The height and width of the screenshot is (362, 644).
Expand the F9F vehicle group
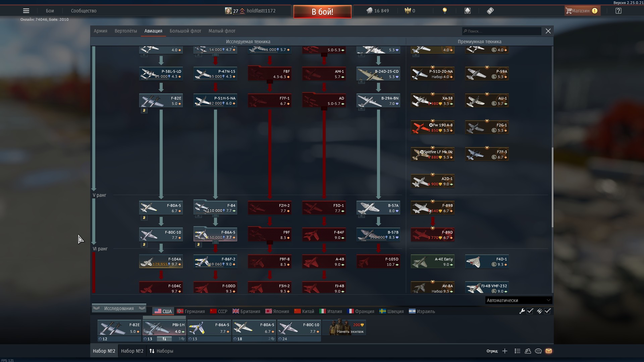tap(270, 243)
